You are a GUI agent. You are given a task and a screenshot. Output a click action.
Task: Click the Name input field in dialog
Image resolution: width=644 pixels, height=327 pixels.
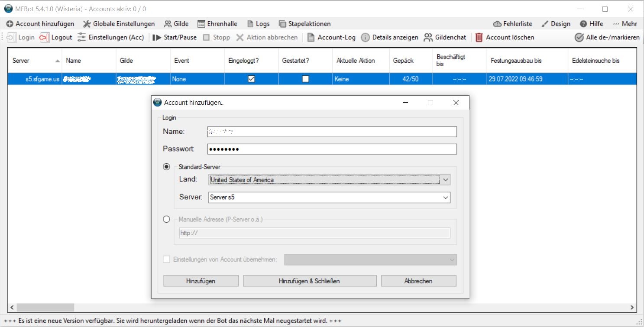332,131
